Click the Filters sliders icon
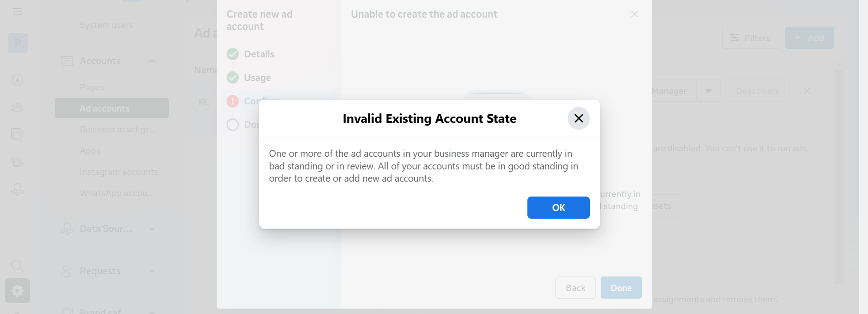868x314 pixels. pyautogui.click(x=735, y=38)
